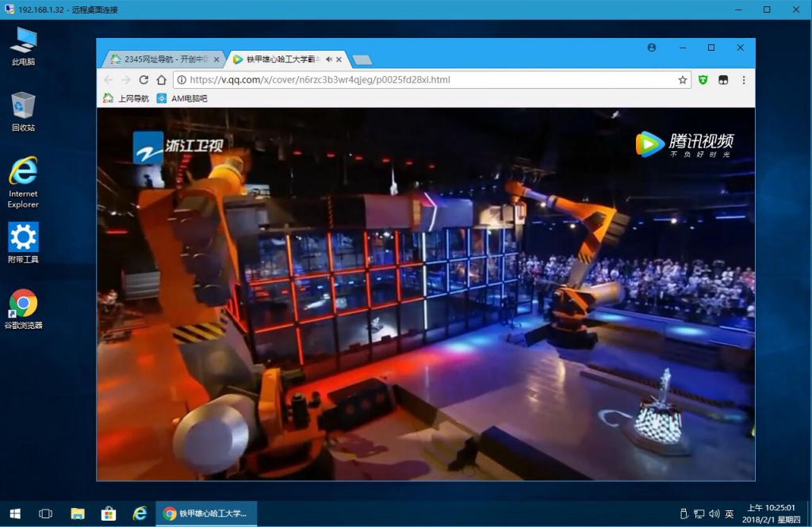Close the 2345网址导航 tab

pos(216,59)
